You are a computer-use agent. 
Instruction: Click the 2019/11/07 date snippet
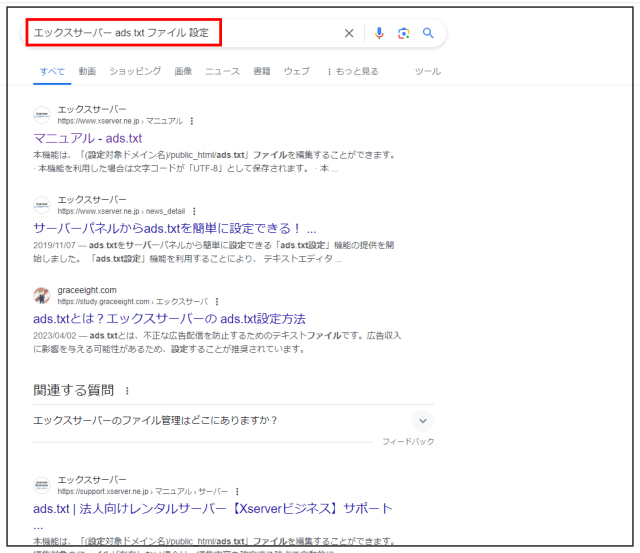[54, 245]
